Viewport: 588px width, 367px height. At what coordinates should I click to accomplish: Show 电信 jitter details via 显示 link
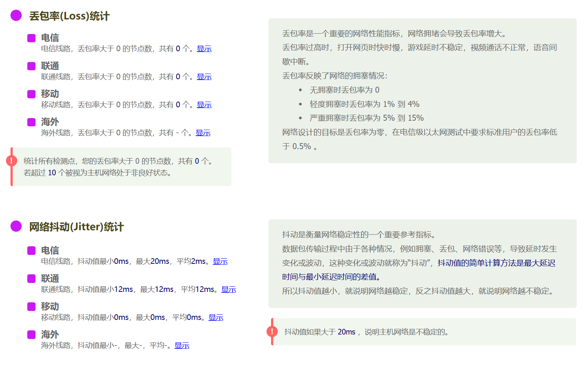pos(220,261)
